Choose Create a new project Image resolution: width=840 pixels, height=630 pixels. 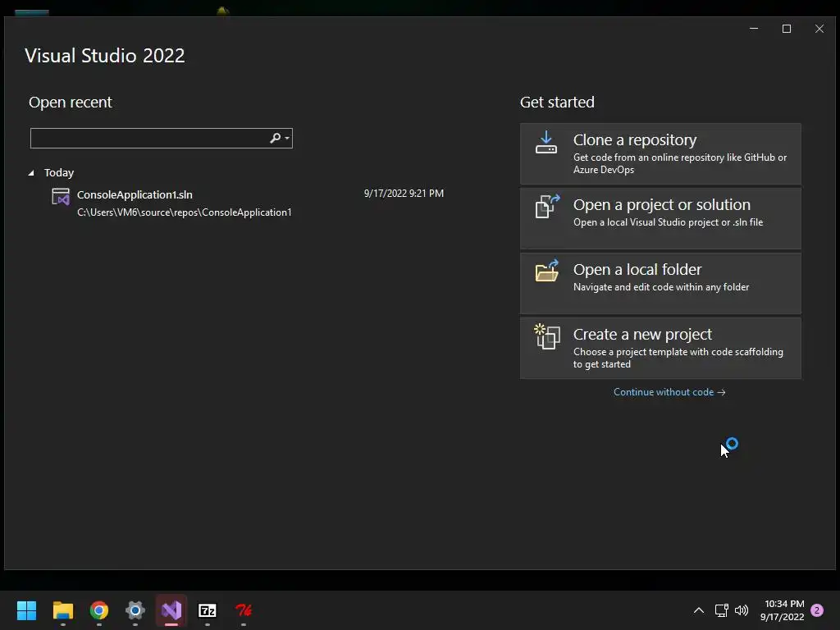[x=660, y=348]
